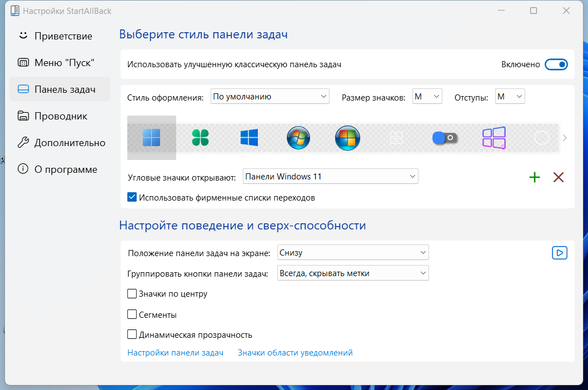Uncheck Использовать фирменные списки переходов
588x390 pixels.
[x=132, y=197]
